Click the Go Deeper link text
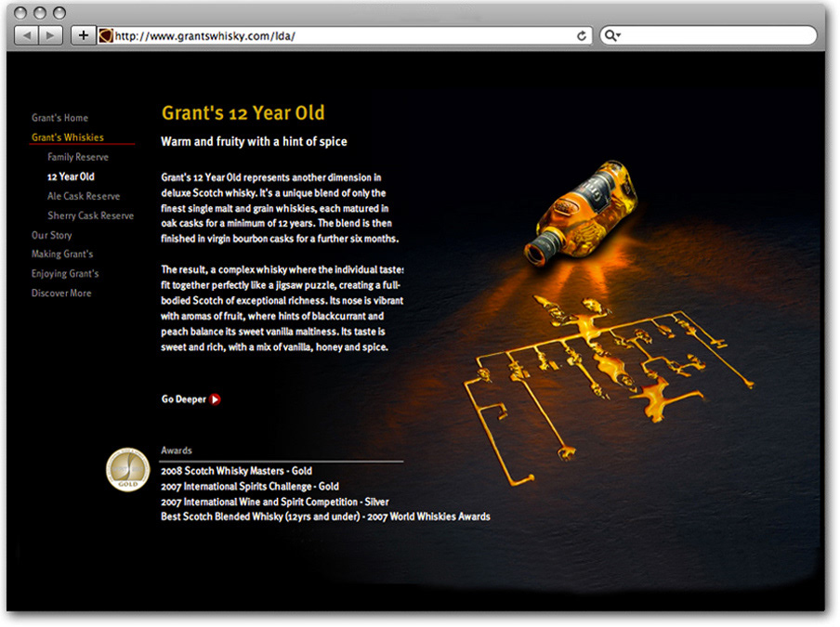 click(184, 399)
